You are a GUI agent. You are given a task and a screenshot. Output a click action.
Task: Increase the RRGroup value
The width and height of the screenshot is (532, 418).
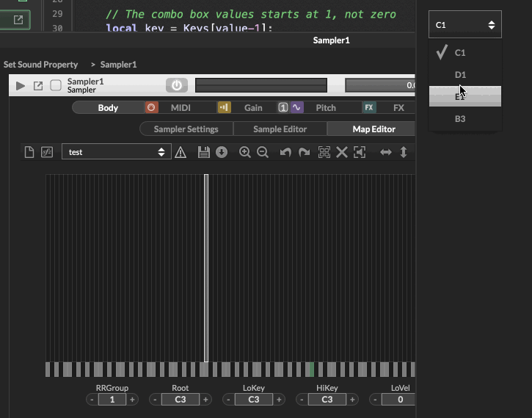coord(132,400)
